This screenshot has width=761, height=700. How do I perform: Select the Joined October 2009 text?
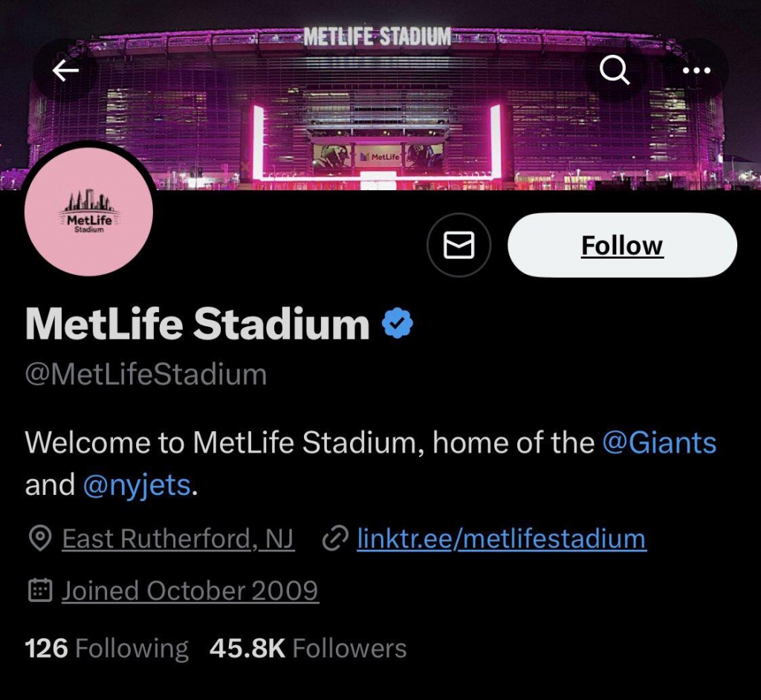coord(190,591)
